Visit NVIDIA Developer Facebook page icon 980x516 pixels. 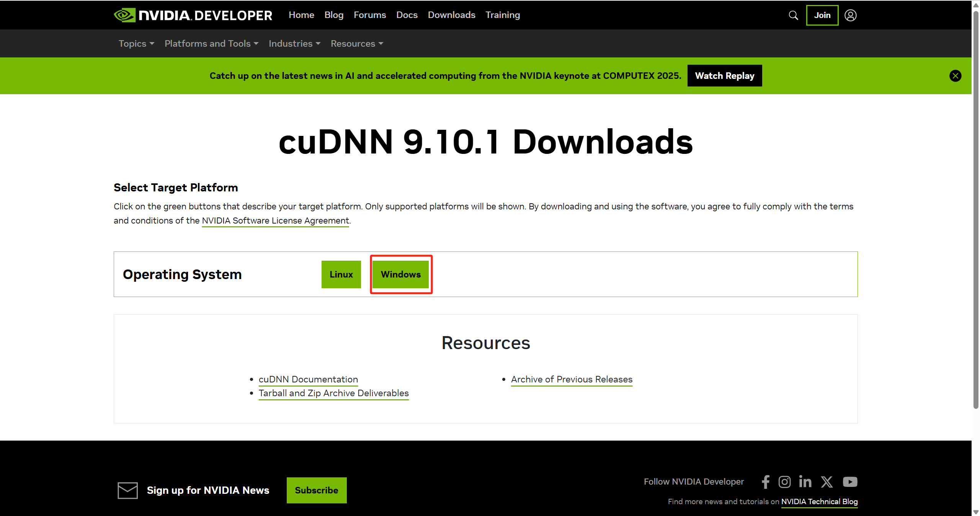point(765,482)
